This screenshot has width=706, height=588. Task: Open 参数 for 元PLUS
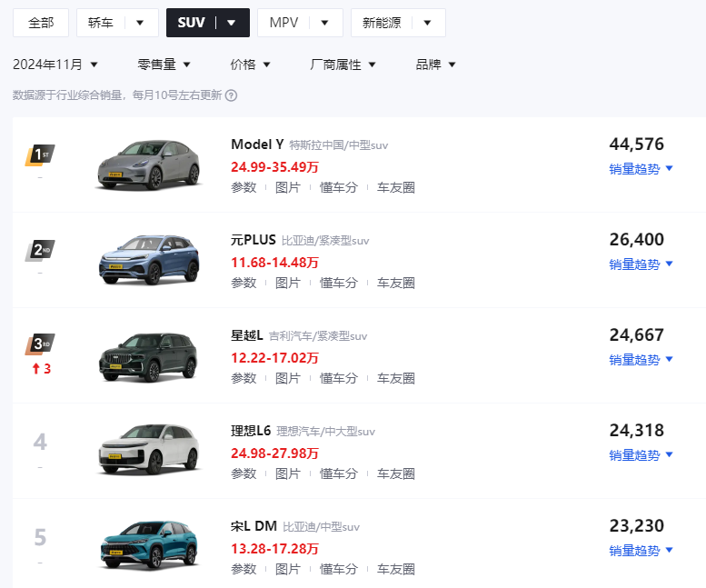coord(244,283)
